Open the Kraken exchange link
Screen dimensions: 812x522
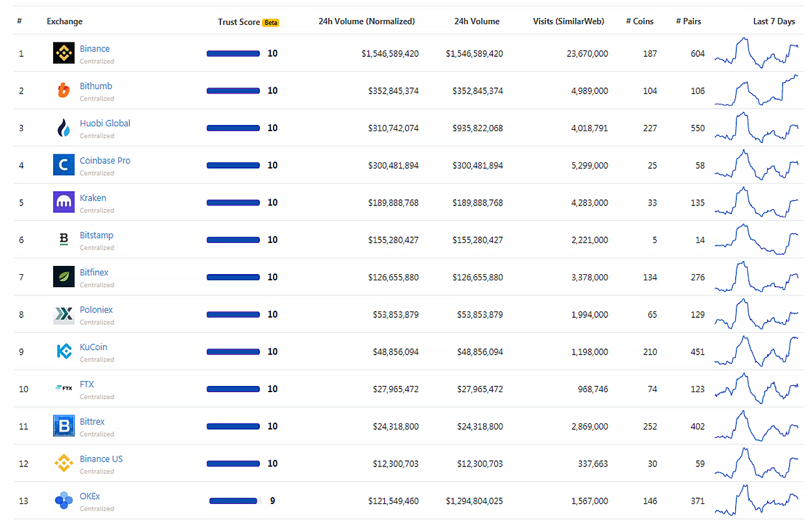click(93, 198)
